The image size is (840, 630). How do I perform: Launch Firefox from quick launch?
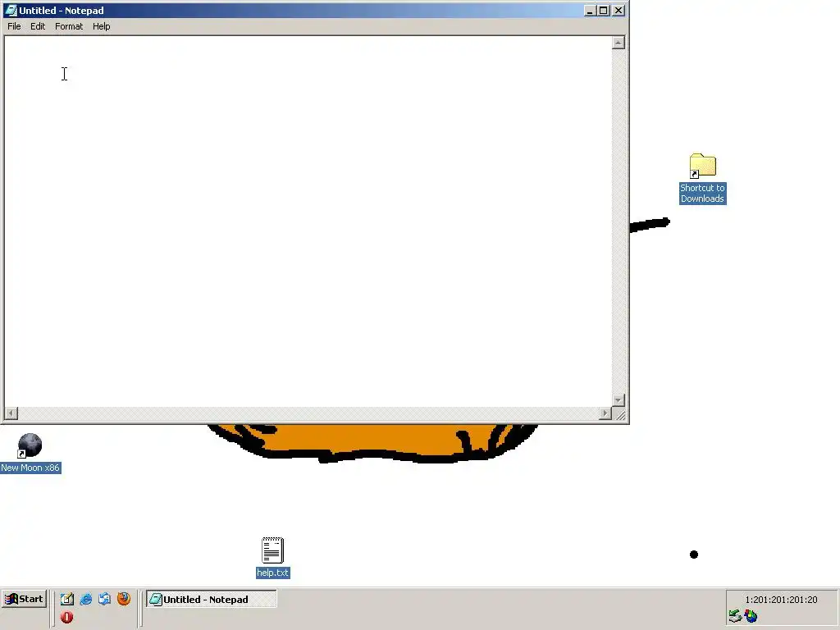(x=124, y=599)
